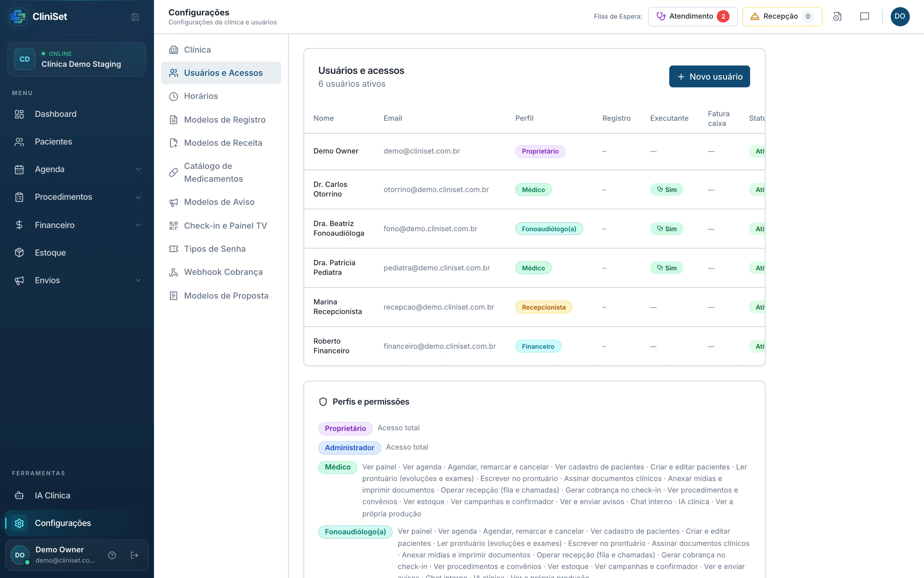Screen dimensions: 924x578
Task: Open Webhook Cobrança settings
Action: pos(221,272)
